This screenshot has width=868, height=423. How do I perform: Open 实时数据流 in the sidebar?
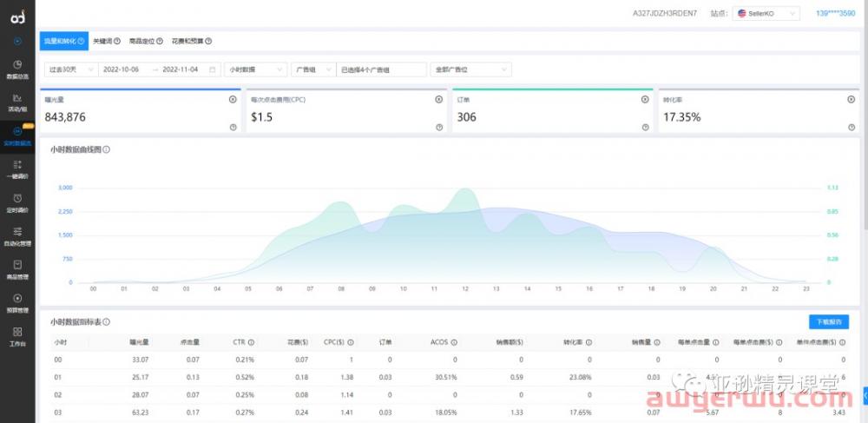(17, 136)
